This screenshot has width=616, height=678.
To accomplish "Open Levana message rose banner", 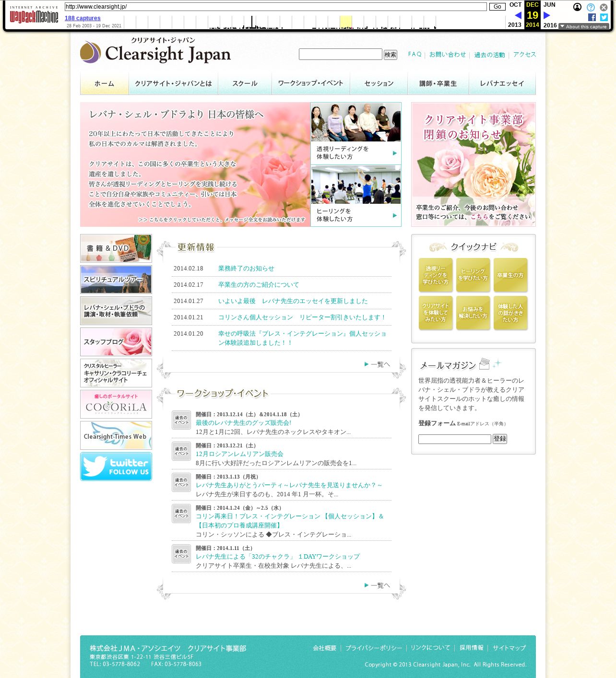I will [195, 164].
